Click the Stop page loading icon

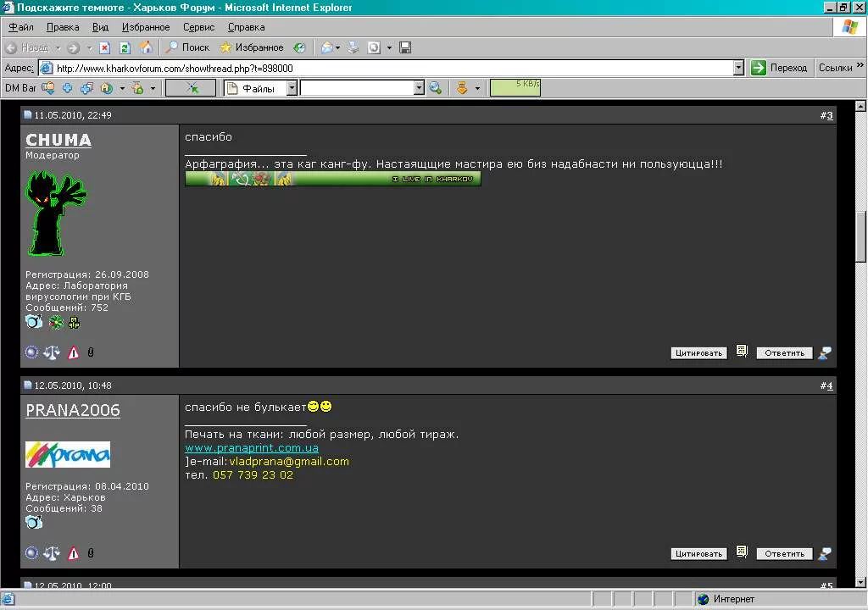(x=104, y=47)
